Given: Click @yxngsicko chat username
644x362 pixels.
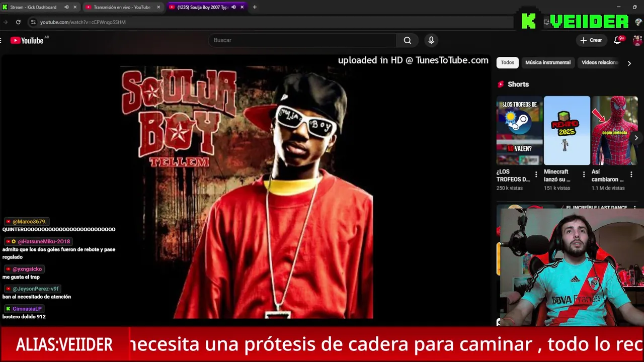Looking at the screenshot, I should [x=27, y=269].
